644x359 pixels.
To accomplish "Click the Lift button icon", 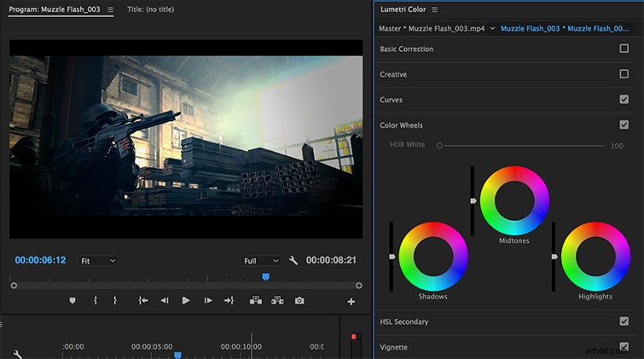I will click(x=256, y=301).
